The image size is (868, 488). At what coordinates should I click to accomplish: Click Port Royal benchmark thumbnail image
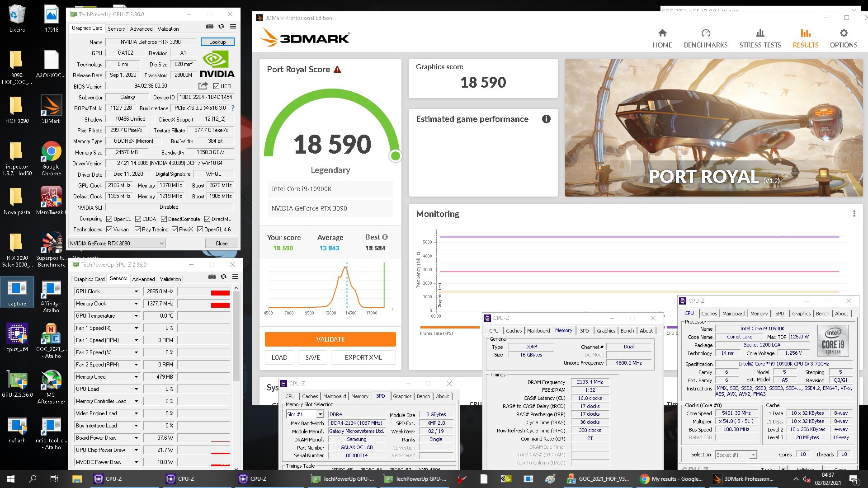[714, 128]
